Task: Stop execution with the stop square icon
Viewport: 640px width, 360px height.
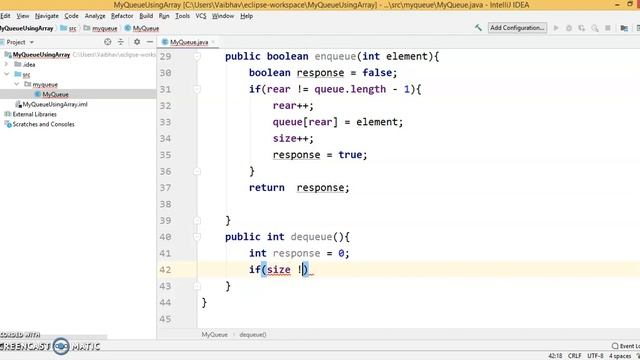Action: coord(608,28)
